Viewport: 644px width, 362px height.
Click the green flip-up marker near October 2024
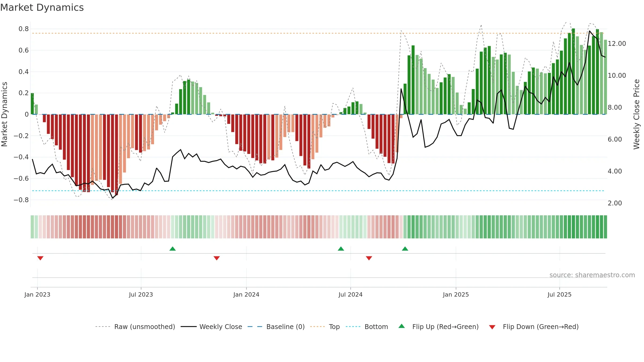(405, 249)
